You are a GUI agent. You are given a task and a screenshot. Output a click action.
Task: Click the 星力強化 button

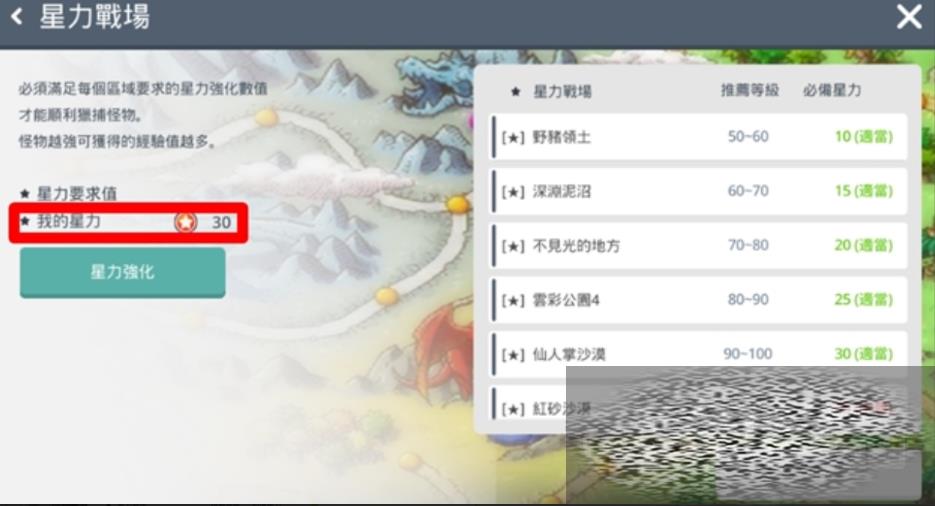coord(122,272)
